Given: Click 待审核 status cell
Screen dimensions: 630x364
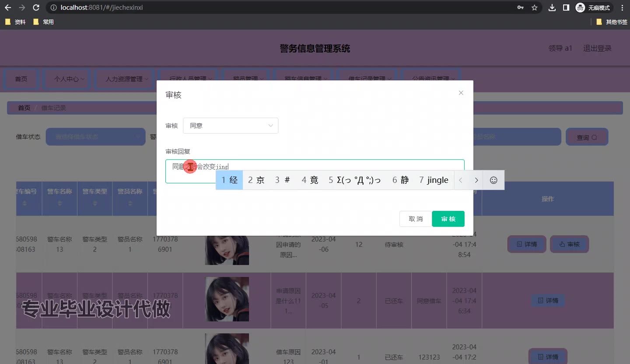Looking at the screenshot, I should pyautogui.click(x=394, y=245).
